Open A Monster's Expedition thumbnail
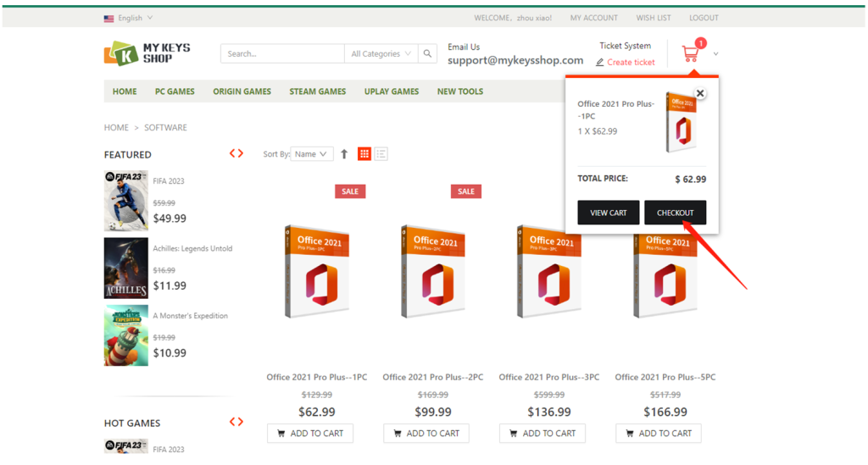The height and width of the screenshot is (465, 868). coord(125,335)
